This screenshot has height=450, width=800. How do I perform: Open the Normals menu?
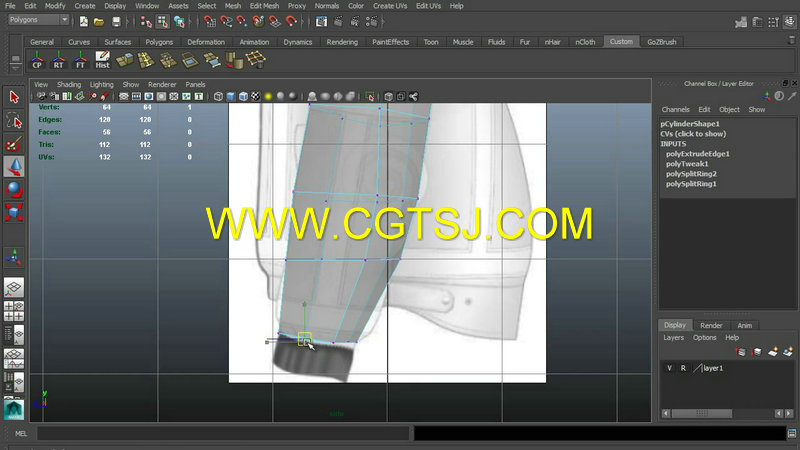[x=327, y=6]
